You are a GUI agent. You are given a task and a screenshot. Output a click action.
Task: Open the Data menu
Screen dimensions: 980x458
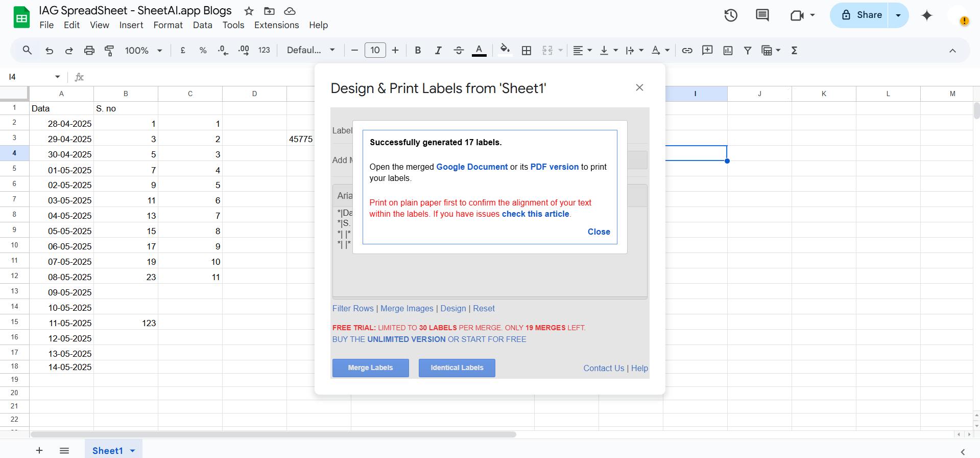tap(202, 25)
